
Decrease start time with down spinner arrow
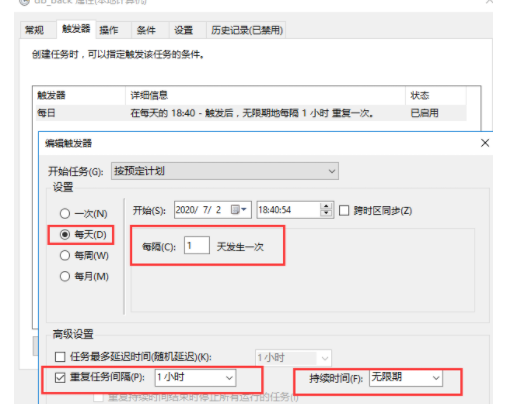click(x=326, y=213)
